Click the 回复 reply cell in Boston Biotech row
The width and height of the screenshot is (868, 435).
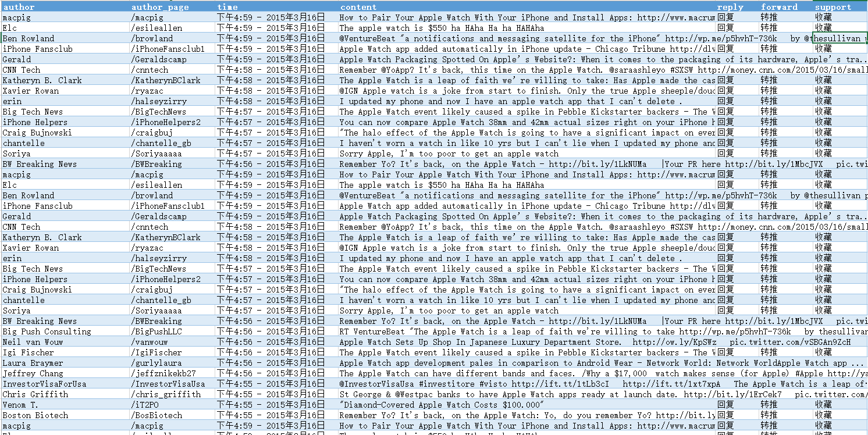click(x=737, y=415)
